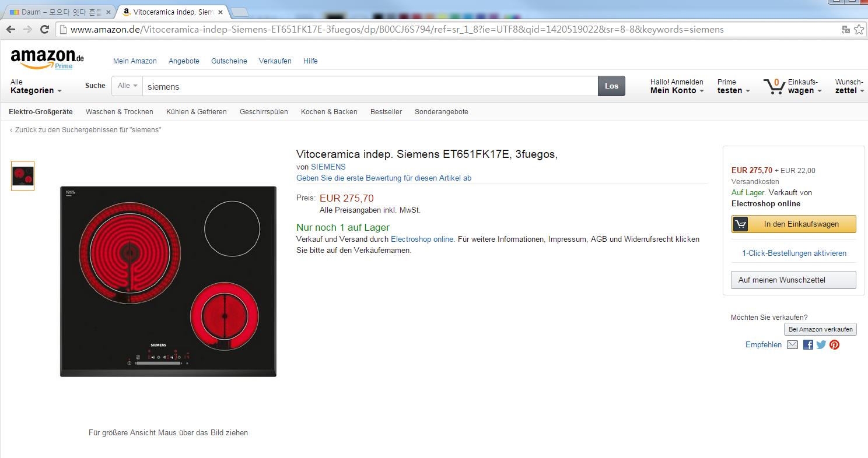Click the 'EUR 275,70' price next to Preis

click(x=346, y=198)
